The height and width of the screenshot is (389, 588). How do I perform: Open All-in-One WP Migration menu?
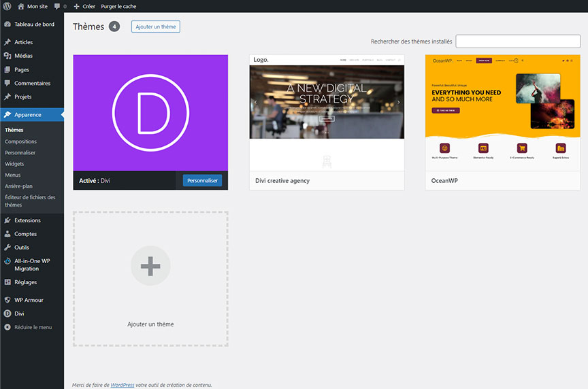pyautogui.click(x=32, y=265)
